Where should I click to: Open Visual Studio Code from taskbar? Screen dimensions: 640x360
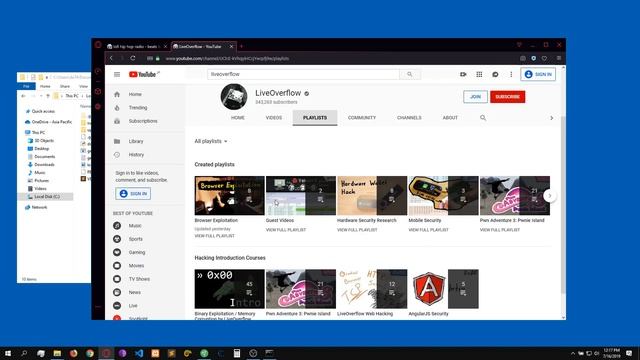pos(139,353)
